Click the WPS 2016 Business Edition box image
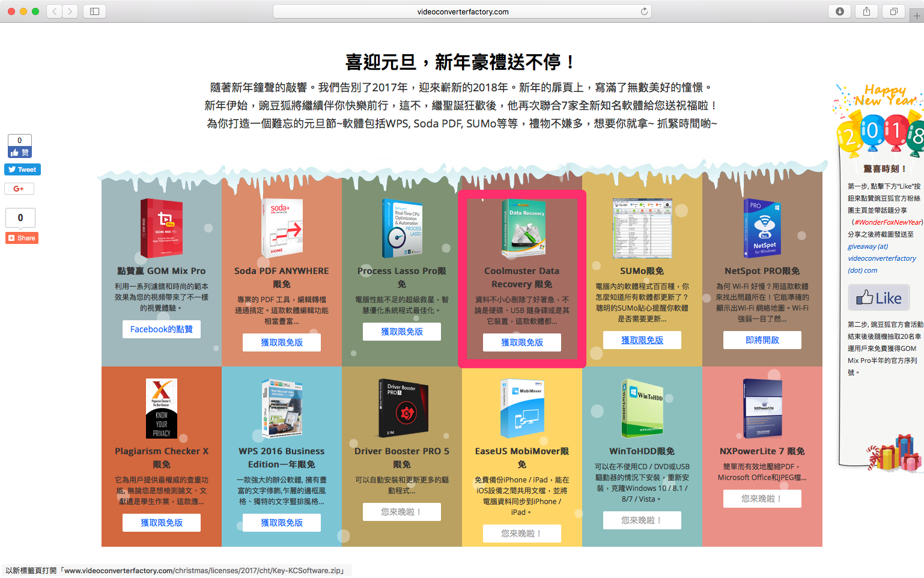 point(282,408)
